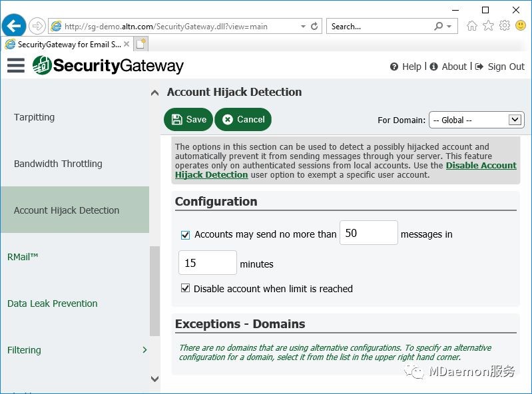Screen dimensions: 532x394
Task: Uncheck 'Disable account when limit is reached'
Action: (185, 288)
